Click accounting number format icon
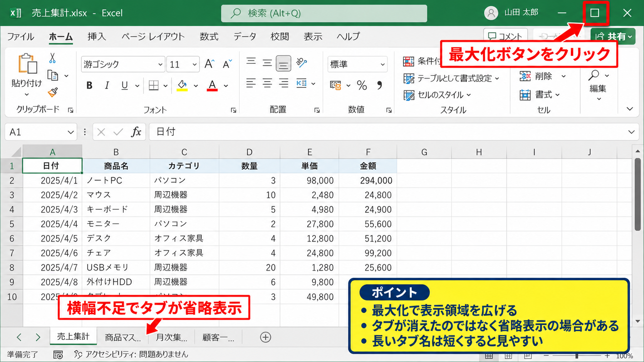 tap(335, 85)
